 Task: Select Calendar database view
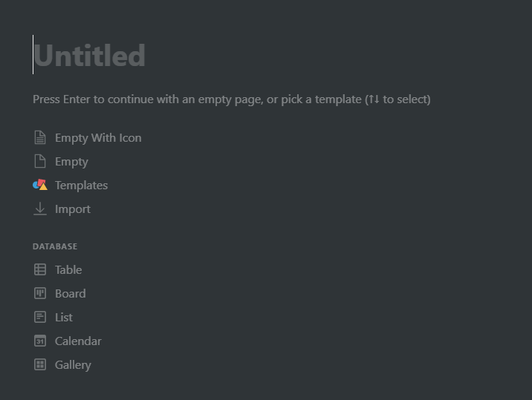click(x=78, y=341)
